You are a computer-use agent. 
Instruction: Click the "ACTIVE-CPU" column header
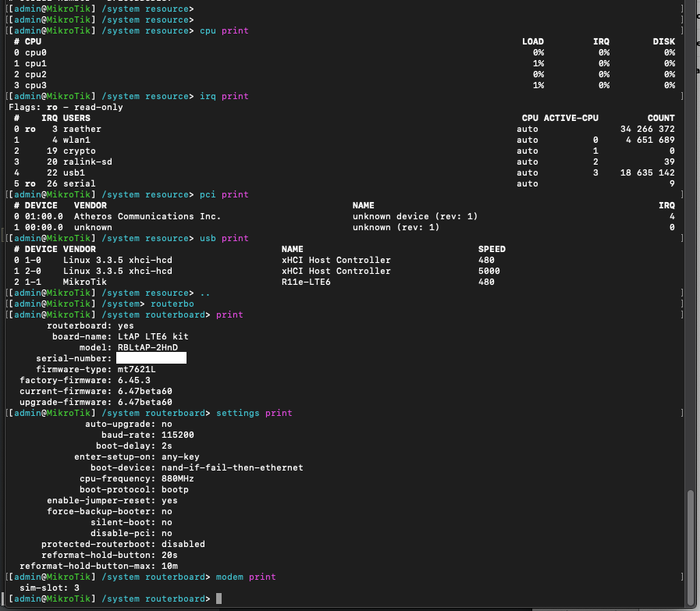pyautogui.click(x=571, y=119)
